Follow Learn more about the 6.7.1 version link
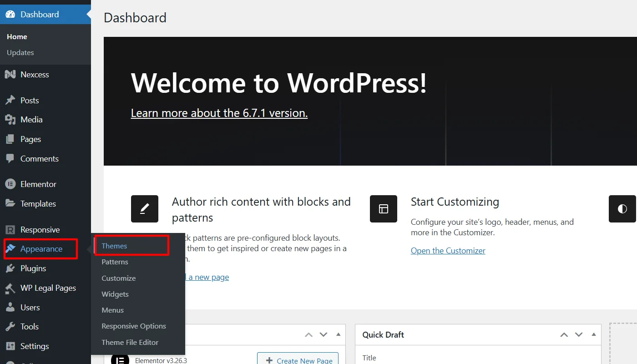The width and height of the screenshot is (637, 364). [x=219, y=113]
